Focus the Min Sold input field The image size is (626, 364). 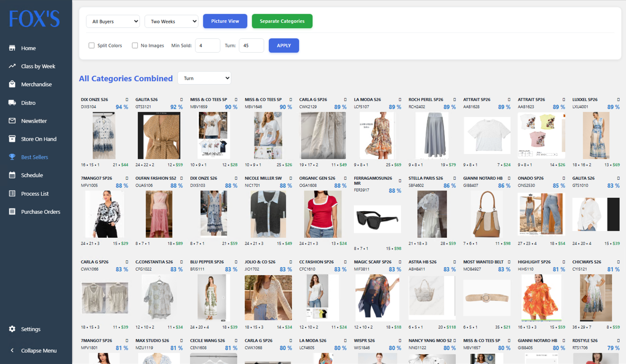(x=208, y=45)
